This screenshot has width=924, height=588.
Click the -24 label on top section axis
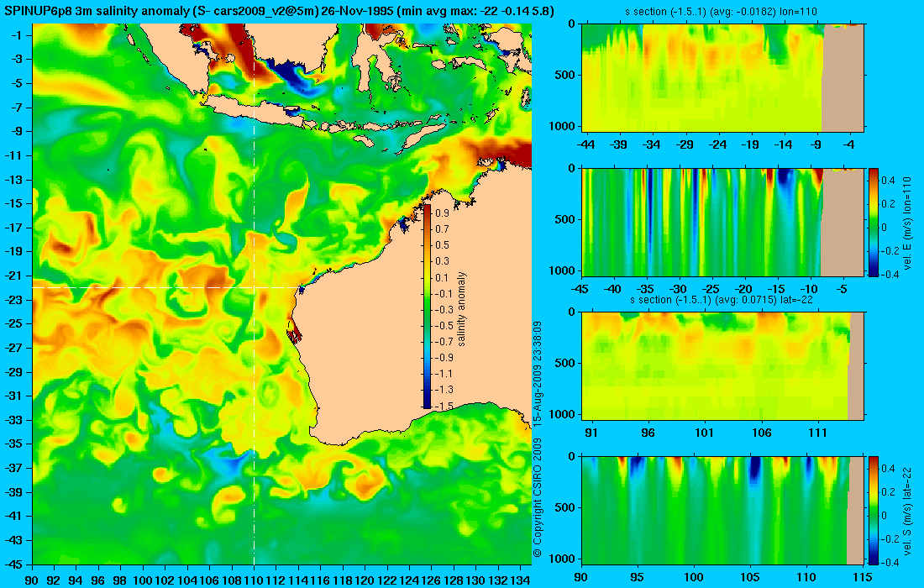(717, 144)
